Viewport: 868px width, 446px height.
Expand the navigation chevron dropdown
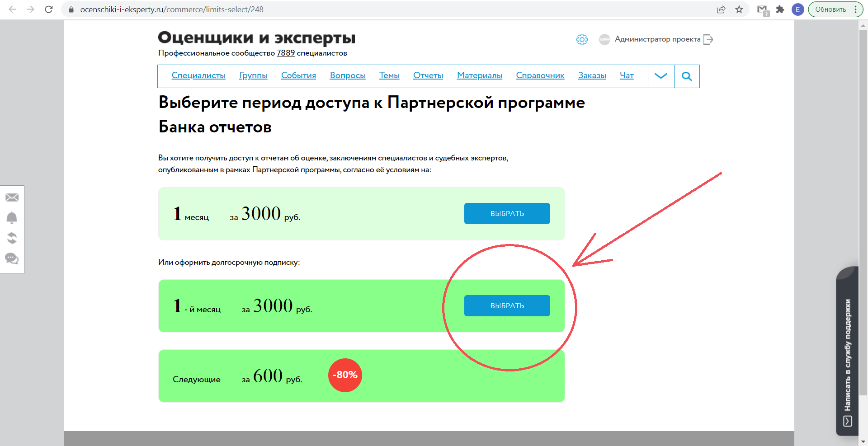(x=661, y=76)
